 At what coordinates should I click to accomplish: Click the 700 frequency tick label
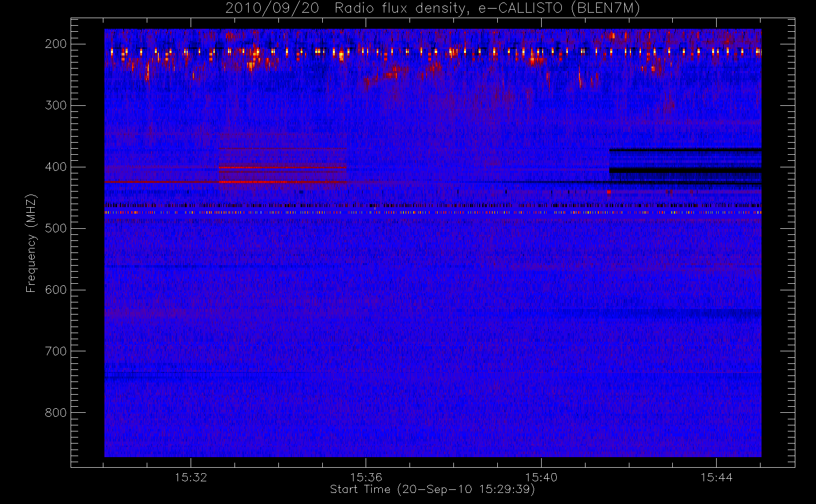[x=56, y=351]
